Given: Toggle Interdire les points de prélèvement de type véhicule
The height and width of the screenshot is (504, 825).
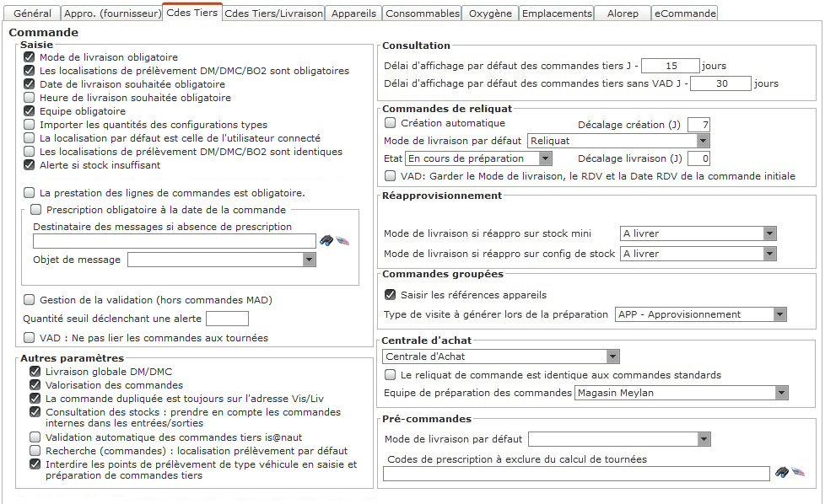Looking at the screenshot, I should [x=35, y=464].
